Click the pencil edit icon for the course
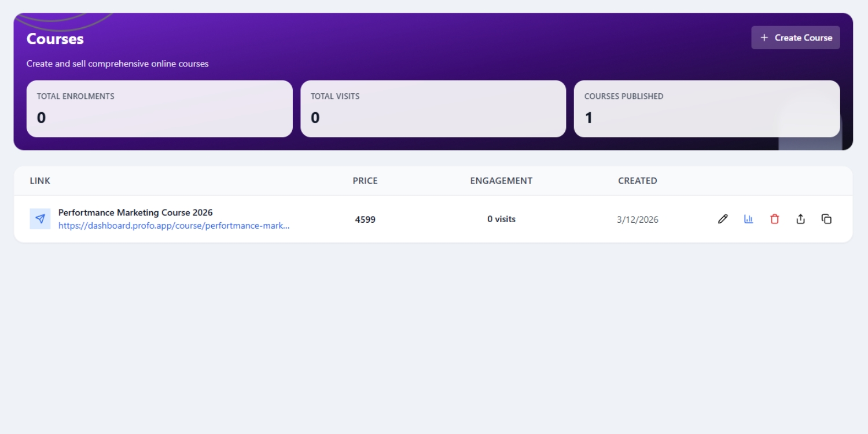868x434 pixels. pos(722,219)
